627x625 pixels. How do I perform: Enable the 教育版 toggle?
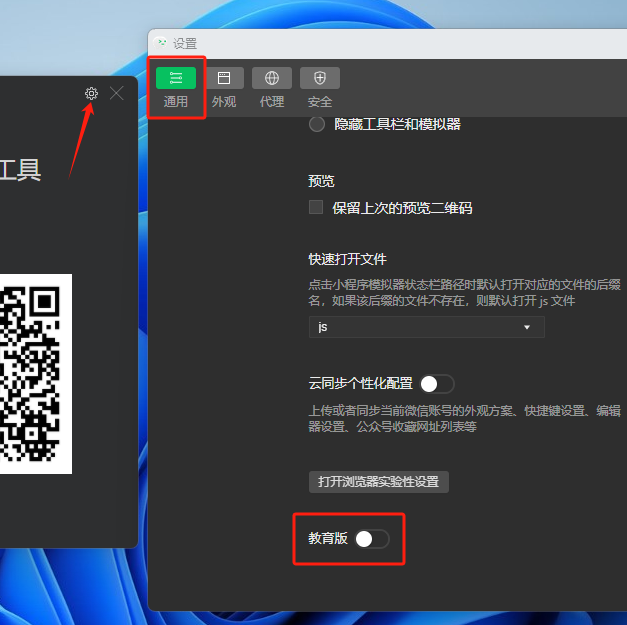(372, 539)
